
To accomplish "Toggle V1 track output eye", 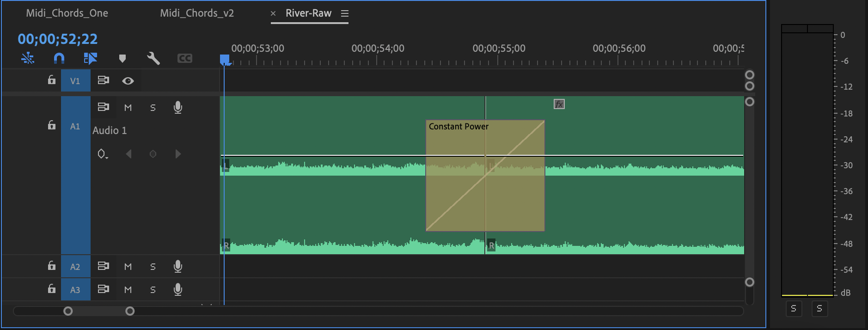I will click(128, 81).
